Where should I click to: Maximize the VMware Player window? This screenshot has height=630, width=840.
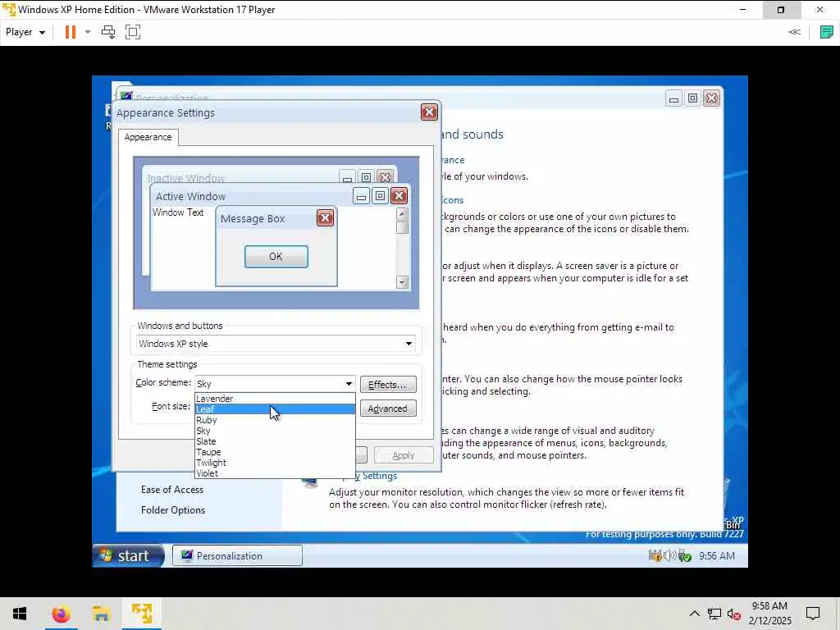pyautogui.click(x=781, y=10)
